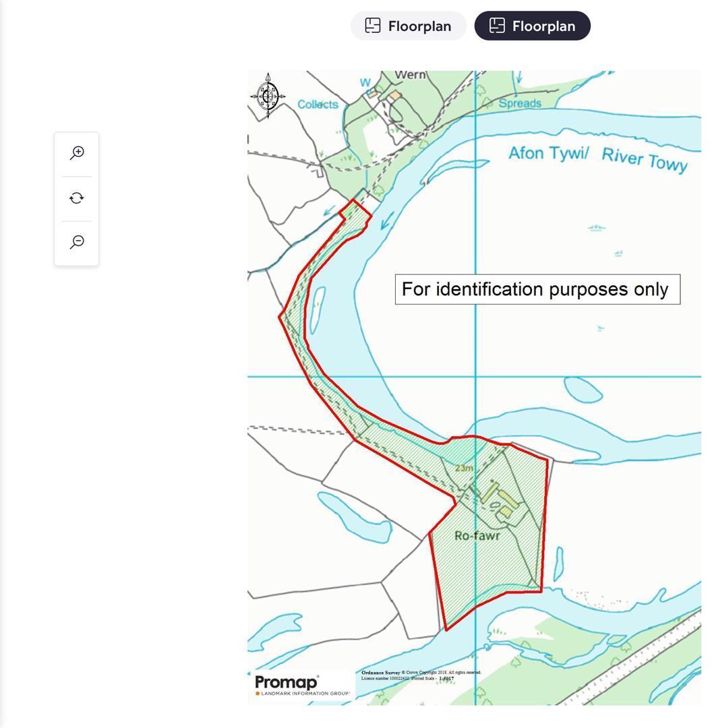This screenshot has width=712, height=728.
Task: Switch to the first light Floorplan tab
Action: (409, 26)
